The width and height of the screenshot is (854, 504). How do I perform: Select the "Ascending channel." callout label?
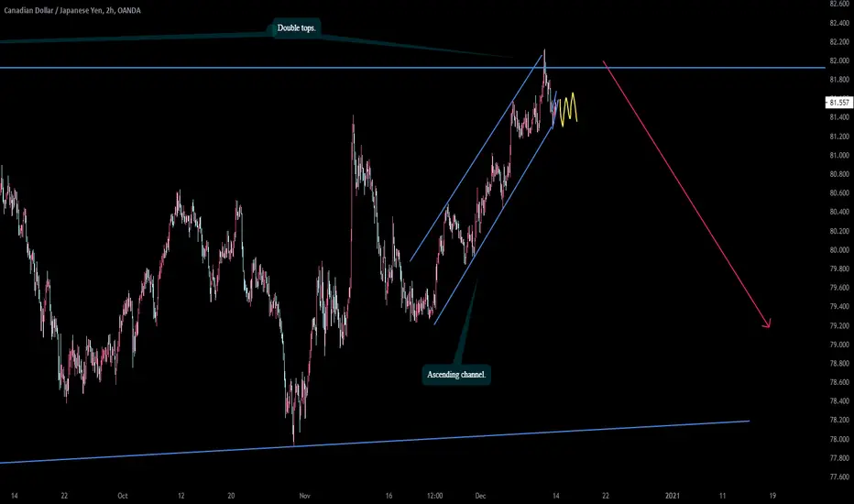456,375
